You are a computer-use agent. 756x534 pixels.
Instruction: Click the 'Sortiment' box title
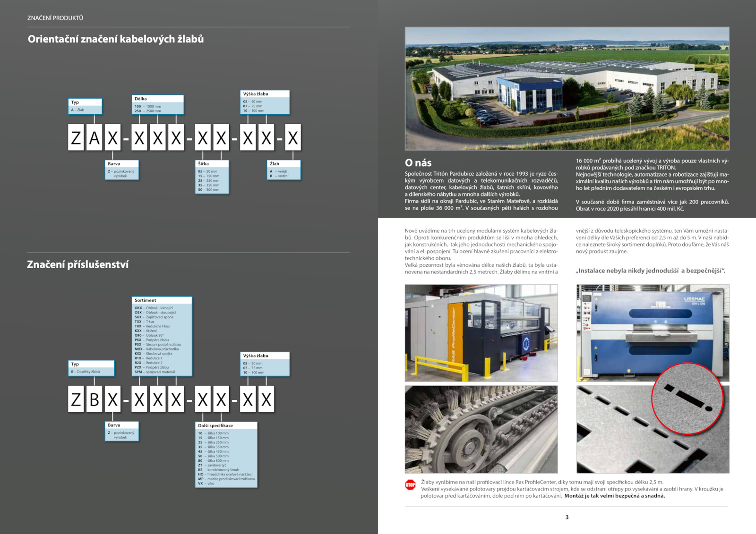click(x=145, y=300)
